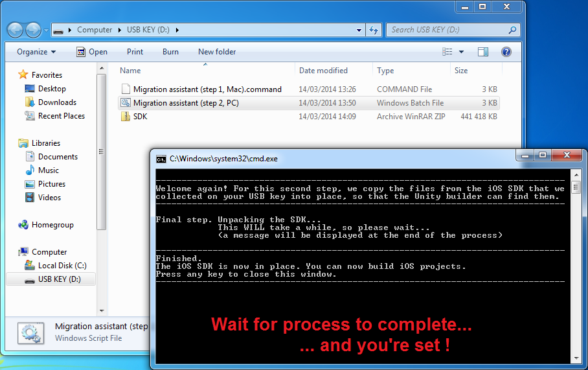Click Libraries in the navigation pane
The image size is (588, 370).
pos(46,143)
